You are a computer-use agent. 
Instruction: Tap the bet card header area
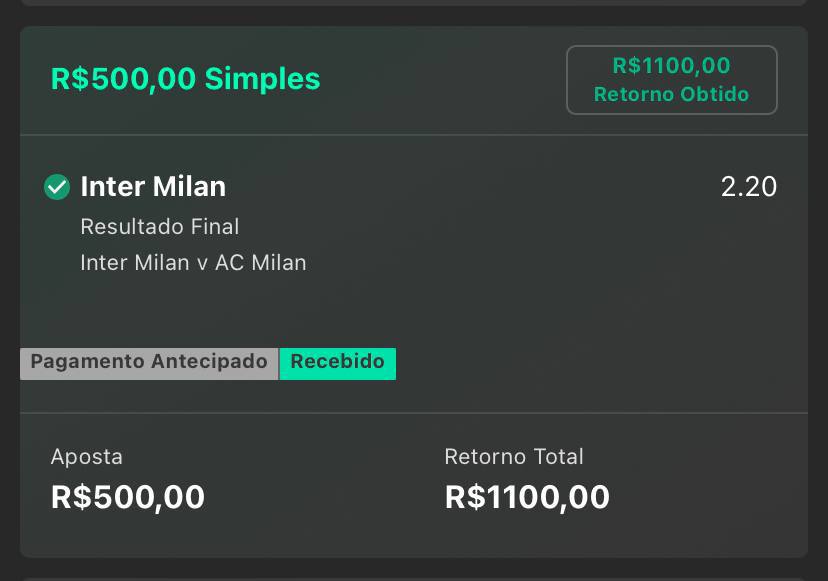(414, 80)
